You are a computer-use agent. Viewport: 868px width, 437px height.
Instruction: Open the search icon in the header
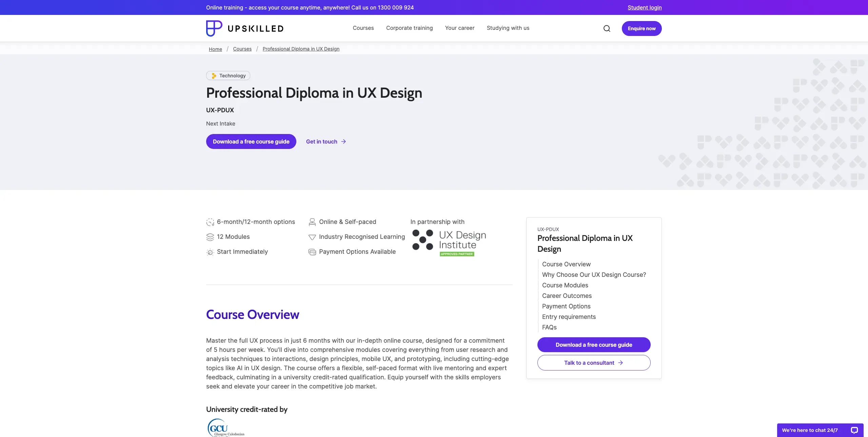coord(607,28)
